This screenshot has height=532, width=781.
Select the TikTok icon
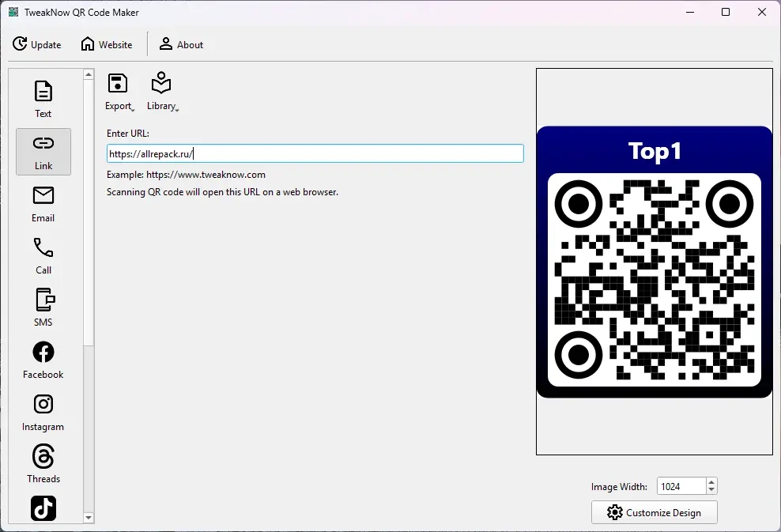click(43, 508)
